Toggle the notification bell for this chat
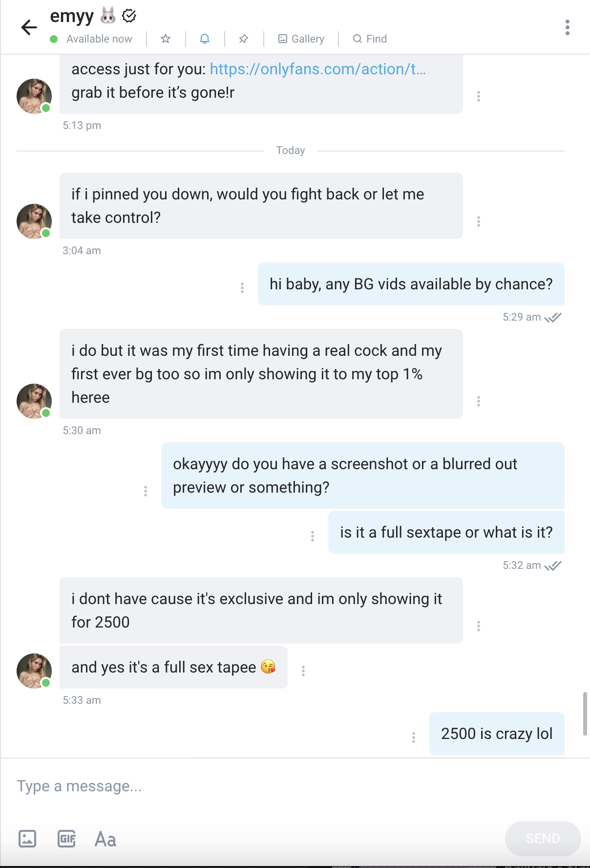The width and height of the screenshot is (590, 868). tap(205, 39)
